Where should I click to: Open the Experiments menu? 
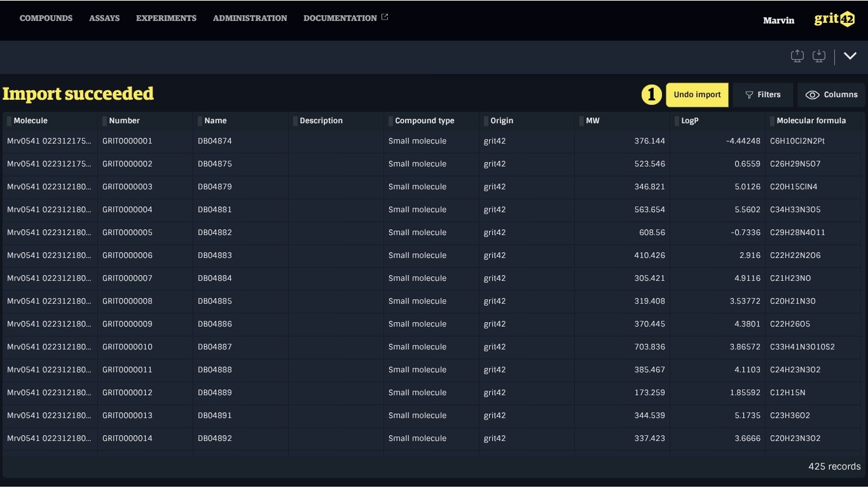tap(166, 18)
